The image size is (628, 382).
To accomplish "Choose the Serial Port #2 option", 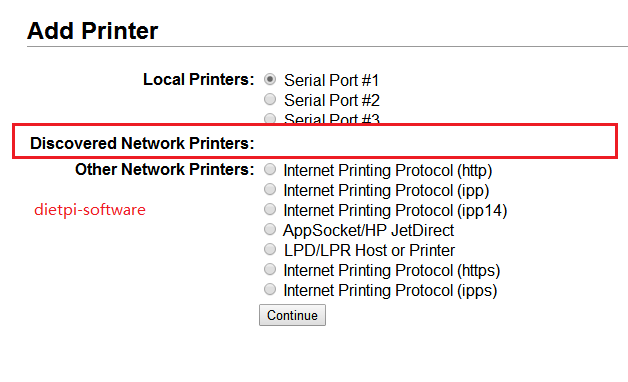I will click(270, 99).
